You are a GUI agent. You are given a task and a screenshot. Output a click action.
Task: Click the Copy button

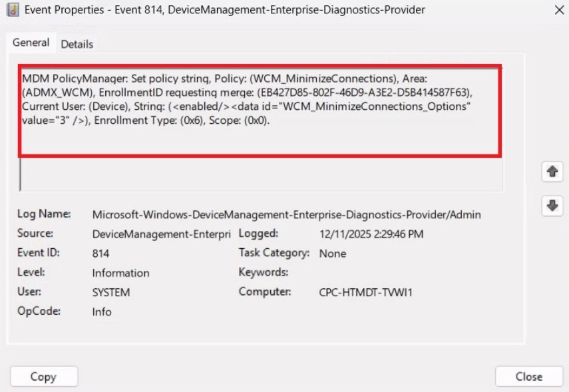point(43,376)
